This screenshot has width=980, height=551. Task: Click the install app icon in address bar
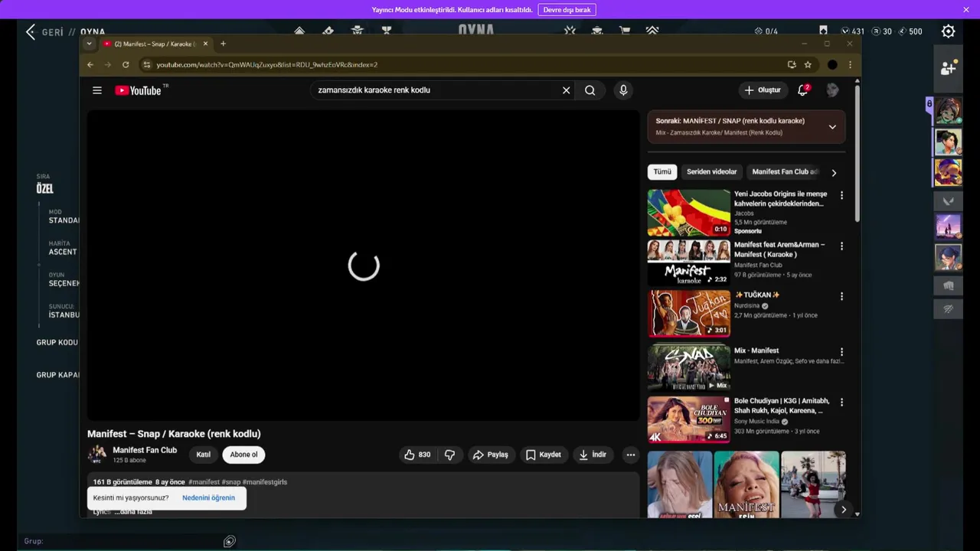pyautogui.click(x=792, y=65)
